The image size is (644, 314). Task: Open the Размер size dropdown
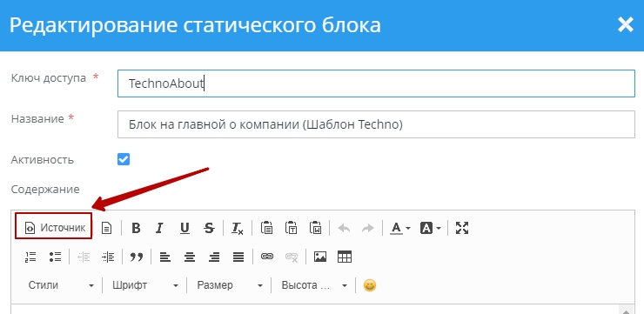pos(229,285)
